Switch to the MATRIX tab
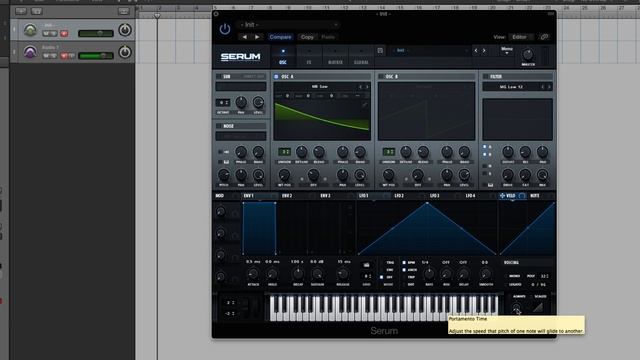640x360 pixels. tap(335, 57)
